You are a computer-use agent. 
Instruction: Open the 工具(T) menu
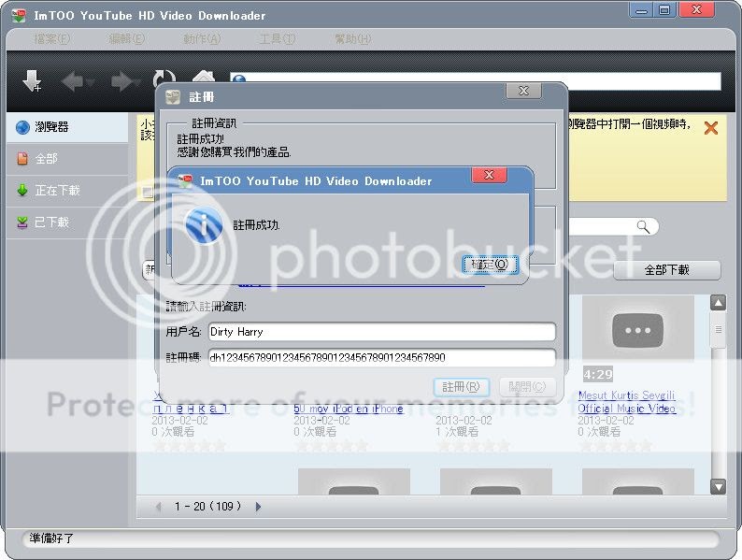click(x=278, y=39)
